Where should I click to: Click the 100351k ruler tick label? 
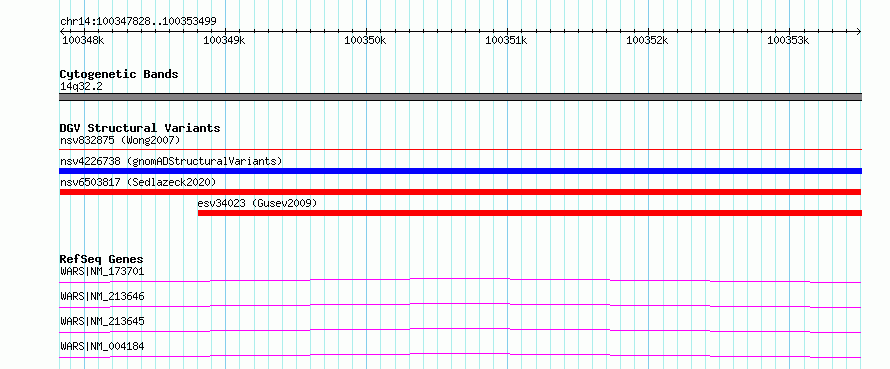pos(506,40)
